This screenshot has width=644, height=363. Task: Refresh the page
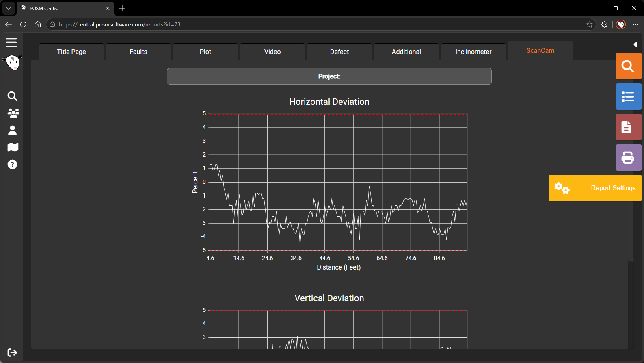pos(23,24)
